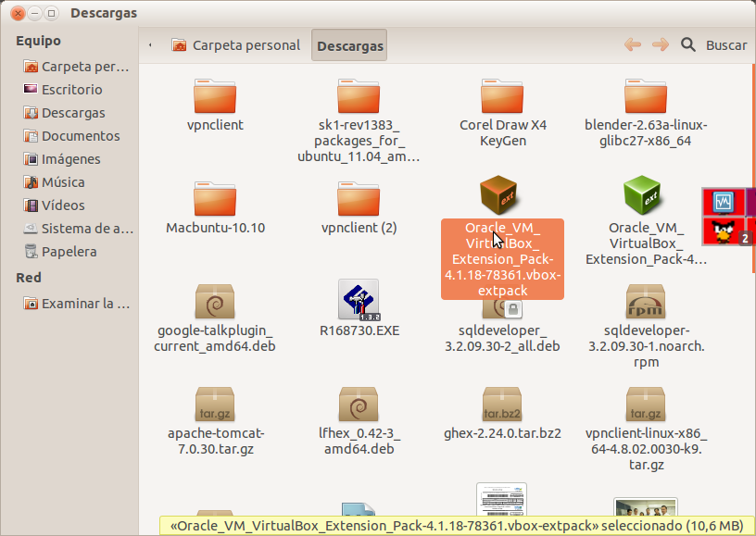Click the Papelera trash icon in sidebar

click(31, 251)
